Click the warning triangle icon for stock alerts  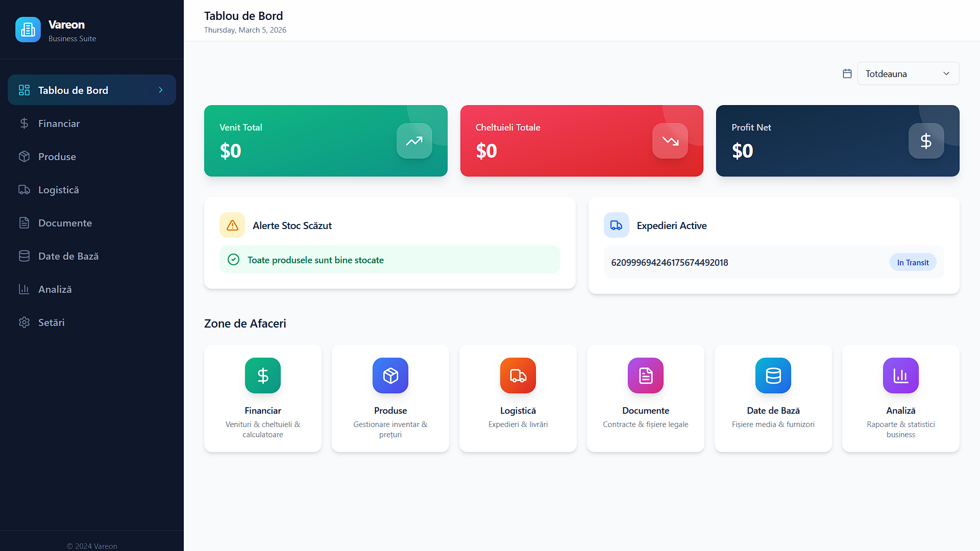(x=232, y=225)
